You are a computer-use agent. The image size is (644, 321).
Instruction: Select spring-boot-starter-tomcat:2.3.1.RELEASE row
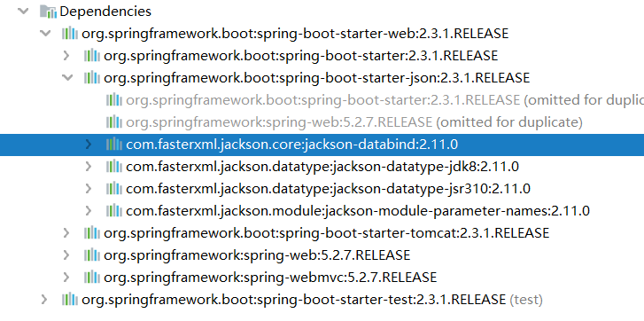pyautogui.click(x=327, y=233)
